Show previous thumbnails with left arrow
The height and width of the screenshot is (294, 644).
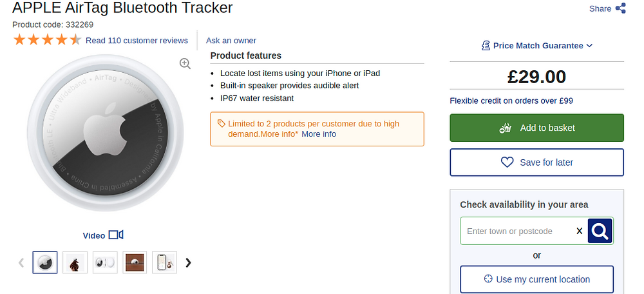21,262
